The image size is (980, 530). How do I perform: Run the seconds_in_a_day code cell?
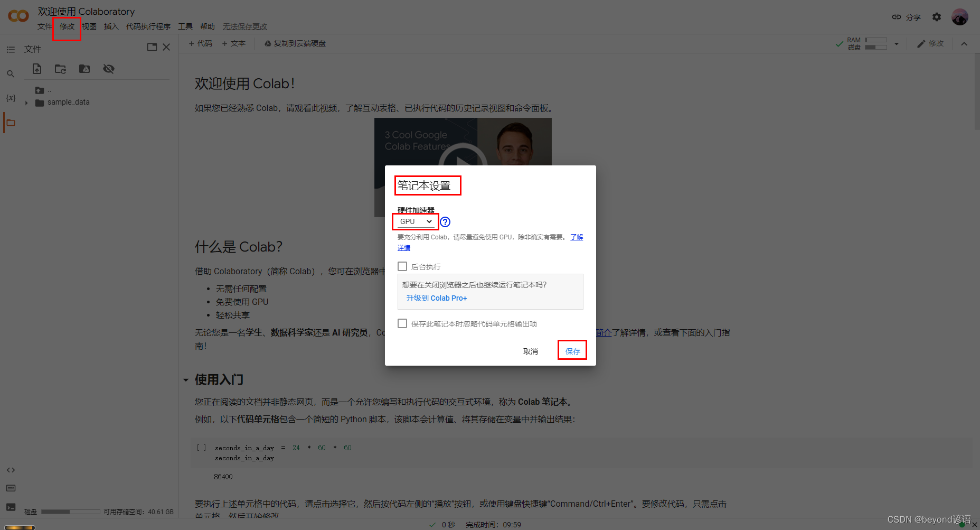201,448
